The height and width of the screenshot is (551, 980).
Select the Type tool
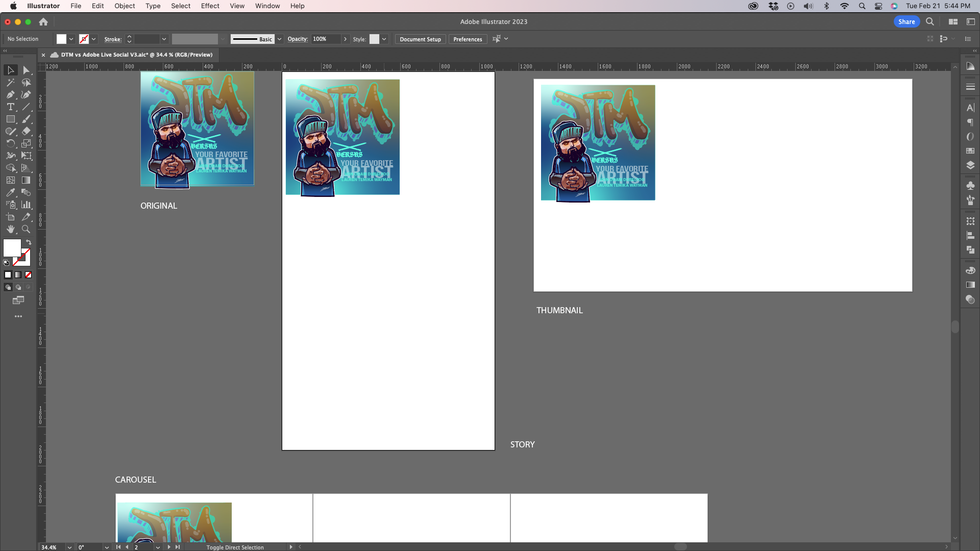11,107
